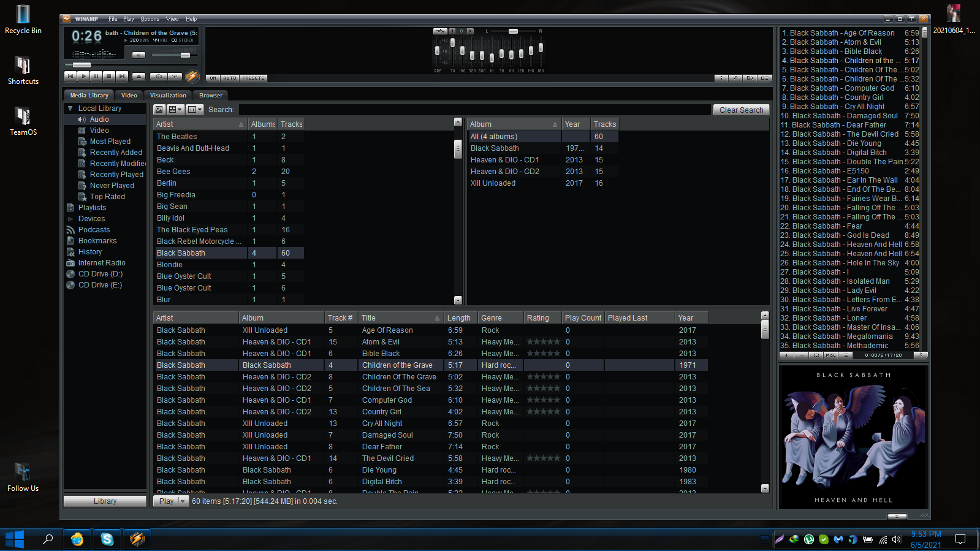Pause the playing song
980x551 pixels.
pos(96,77)
